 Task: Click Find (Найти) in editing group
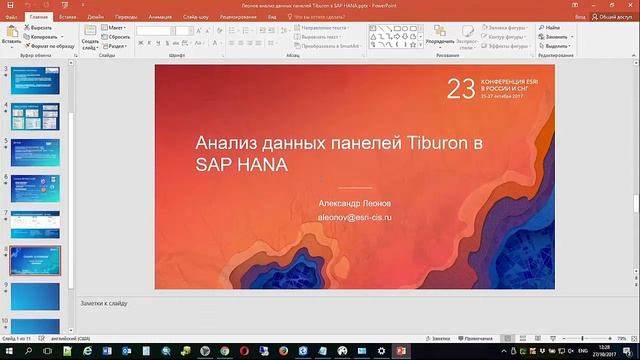point(549,27)
